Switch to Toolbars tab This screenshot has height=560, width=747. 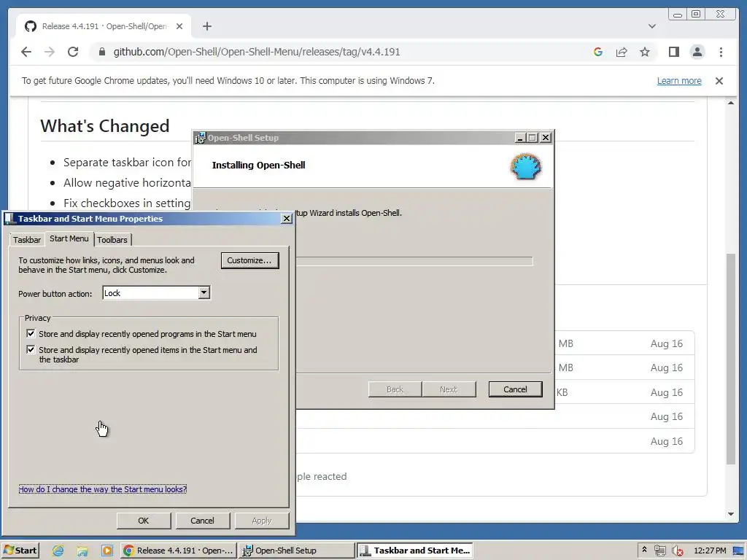pos(112,239)
